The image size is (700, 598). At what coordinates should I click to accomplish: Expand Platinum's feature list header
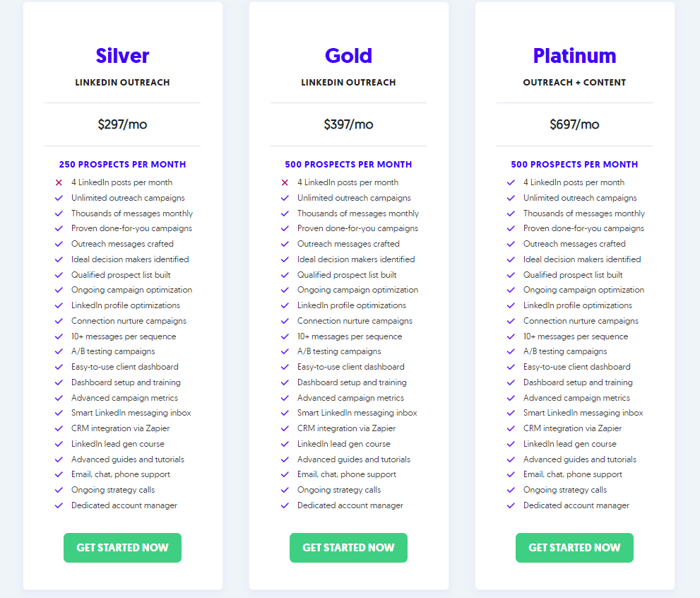point(574,164)
